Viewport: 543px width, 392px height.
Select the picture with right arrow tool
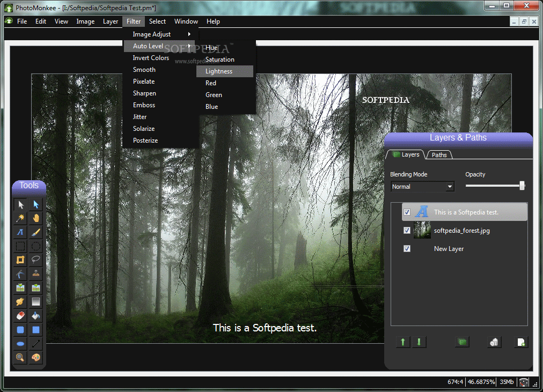35,288
